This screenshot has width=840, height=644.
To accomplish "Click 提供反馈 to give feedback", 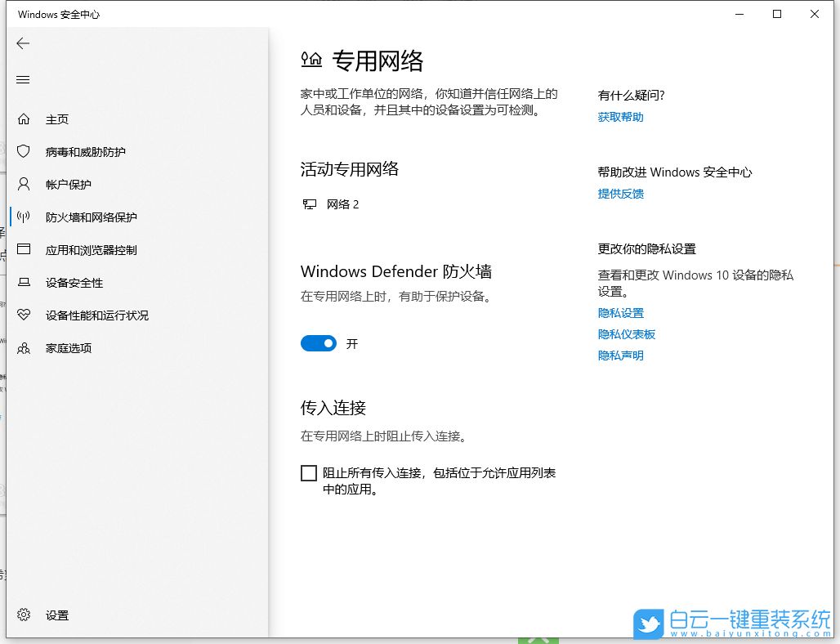I will (x=621, y=194).
